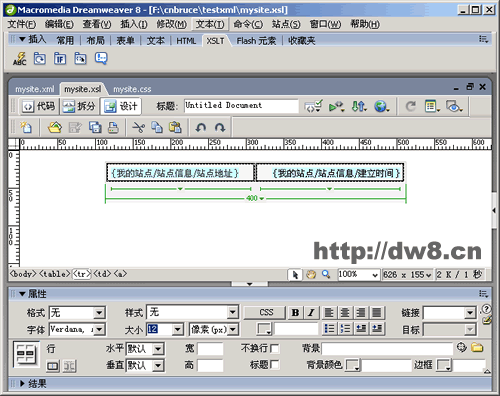
Task: Click the Undo arrow icon
Action: [x=201, y=127]
